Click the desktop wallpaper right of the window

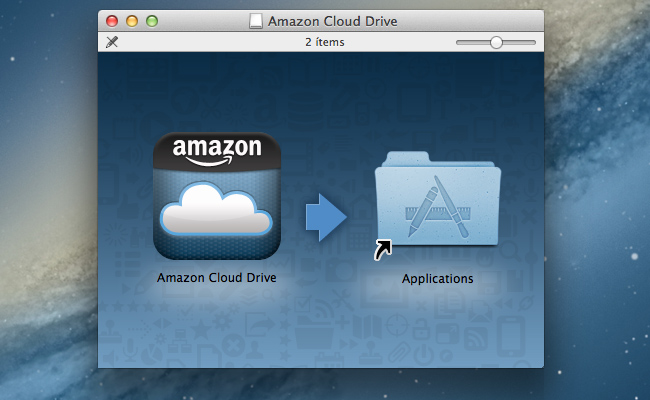[x=600, y=200]
